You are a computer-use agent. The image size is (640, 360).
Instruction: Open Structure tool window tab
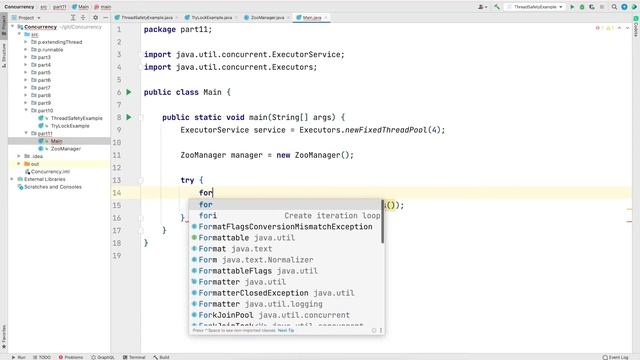click(4, 55)
